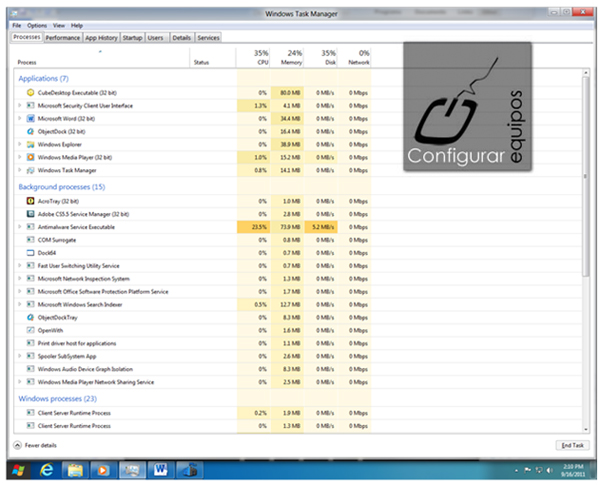This screenshot has width=600, height=485.
Task: Click the ObjectDockTray process icon
Action: (x=30, y=317)
